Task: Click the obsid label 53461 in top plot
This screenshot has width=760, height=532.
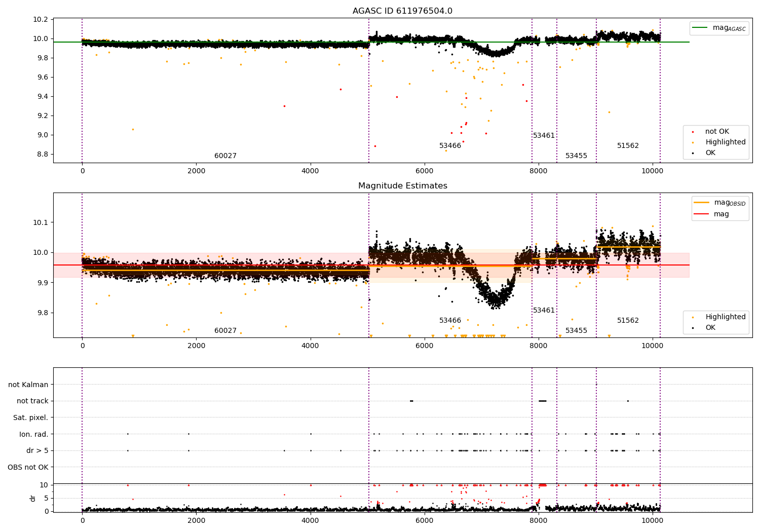Action: coord(544,136)
